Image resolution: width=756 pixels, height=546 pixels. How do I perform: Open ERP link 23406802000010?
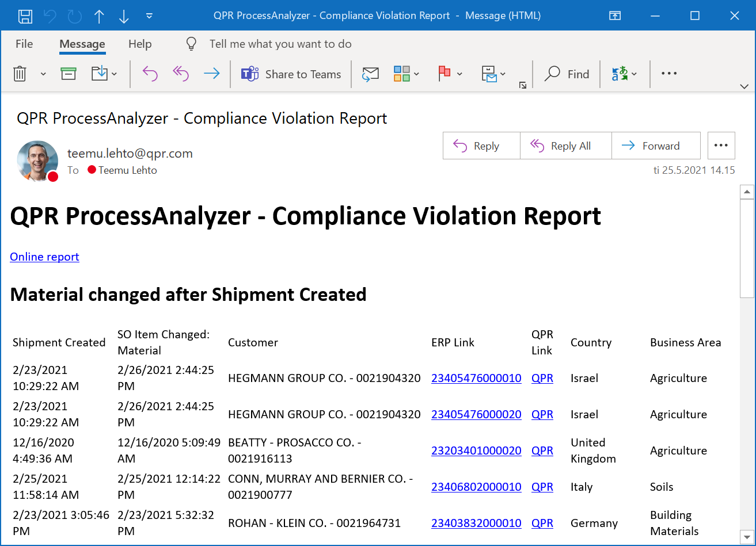coord(476,487)
